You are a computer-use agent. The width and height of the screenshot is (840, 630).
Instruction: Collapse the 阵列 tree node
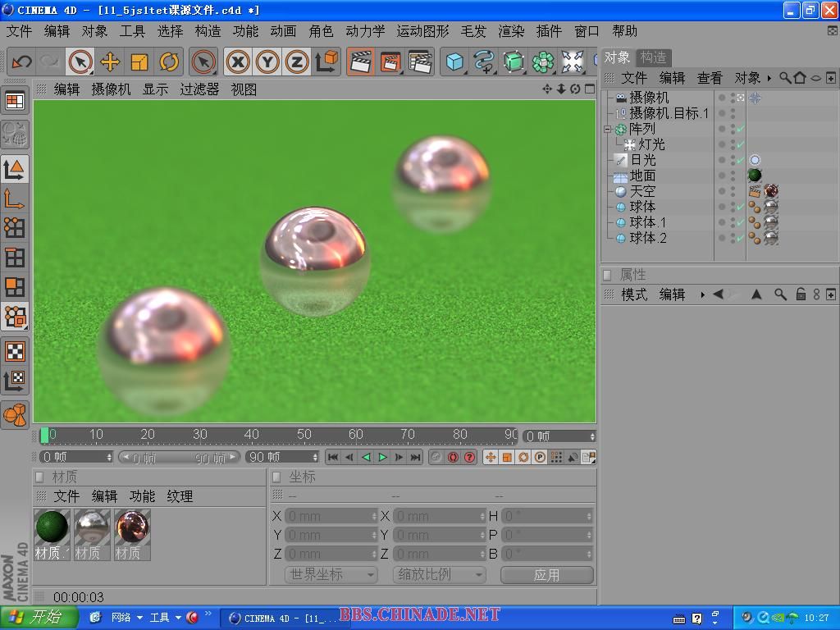pos(608,130)
